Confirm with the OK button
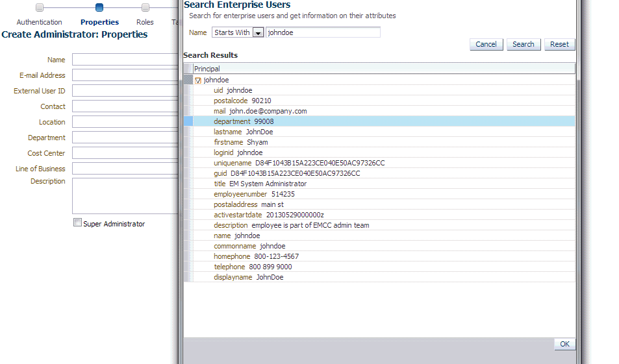619x364 pixels. (564, 344)
